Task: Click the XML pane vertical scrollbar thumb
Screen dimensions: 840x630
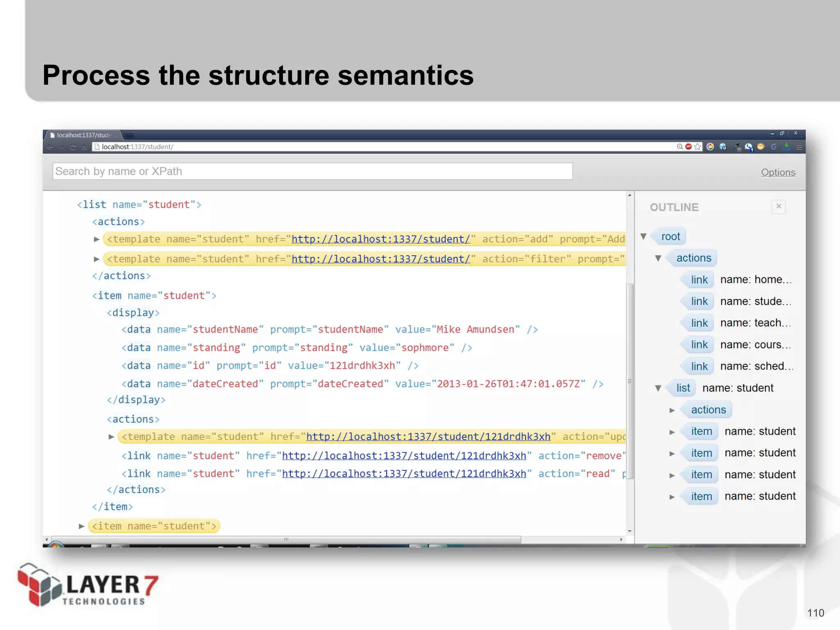Action: click(630, 381)
